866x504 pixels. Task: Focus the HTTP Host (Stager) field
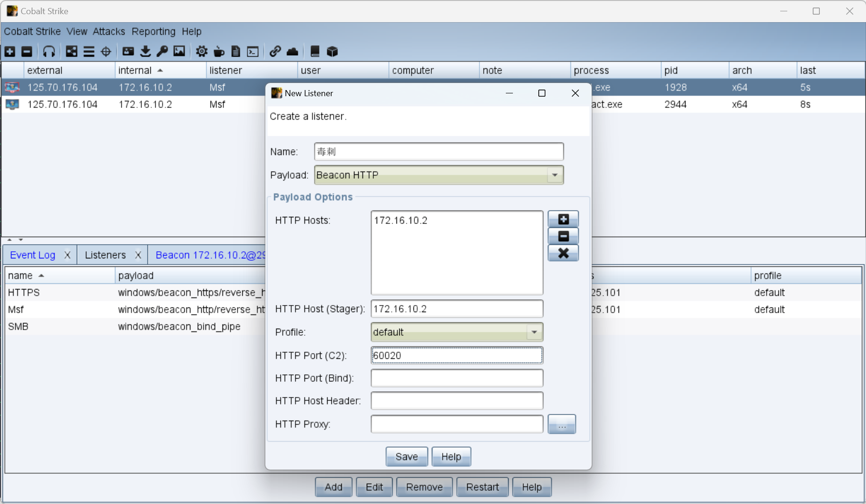(457, 309)
